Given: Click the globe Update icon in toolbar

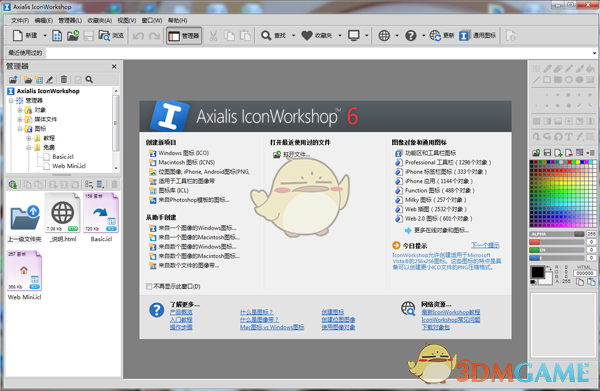Looking at the screenshot, I should [x=435, y=36].
